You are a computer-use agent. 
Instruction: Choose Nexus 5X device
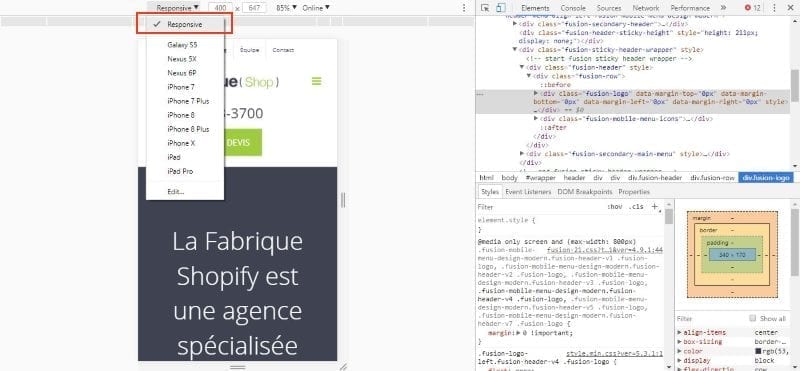tap(185, 59)
